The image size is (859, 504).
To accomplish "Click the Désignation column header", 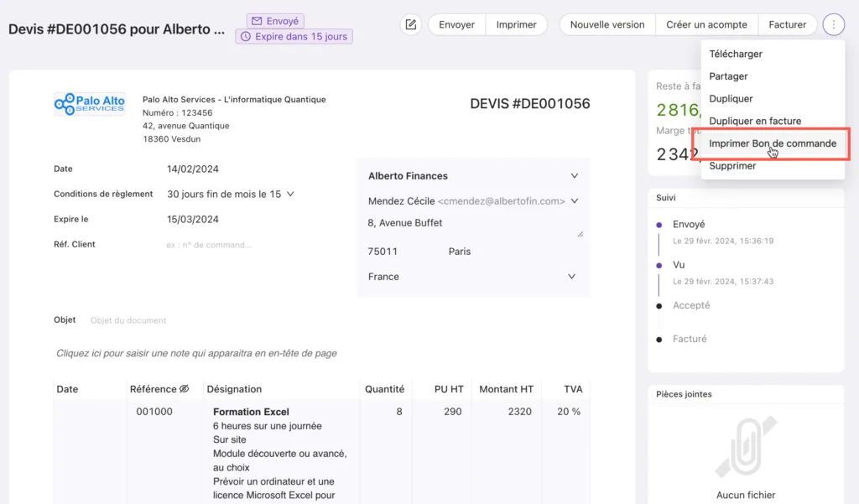I will tap(234, 389).
